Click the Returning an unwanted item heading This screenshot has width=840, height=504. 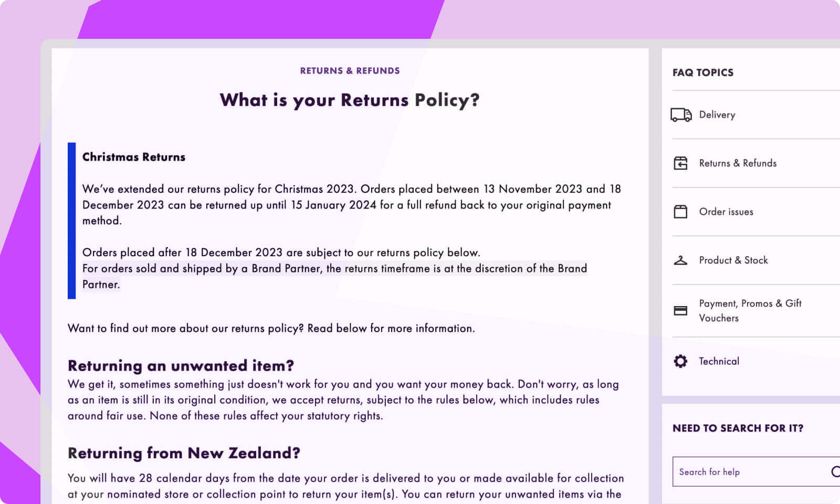181,366
